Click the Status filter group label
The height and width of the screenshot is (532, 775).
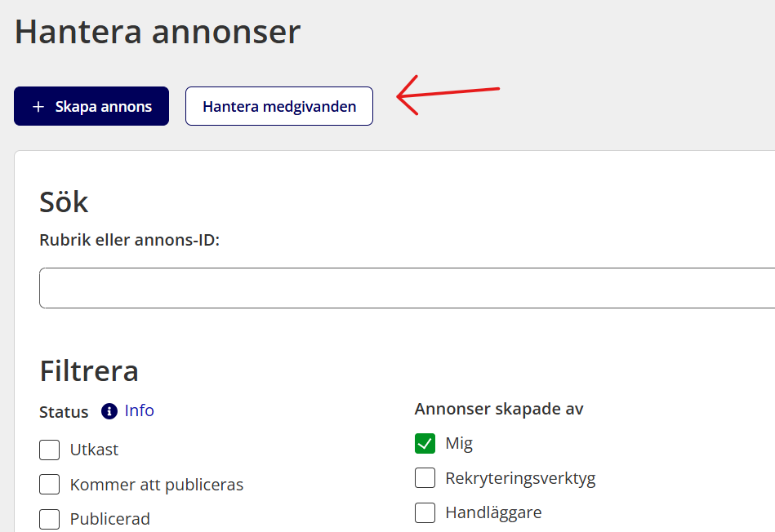pos(64,412)
